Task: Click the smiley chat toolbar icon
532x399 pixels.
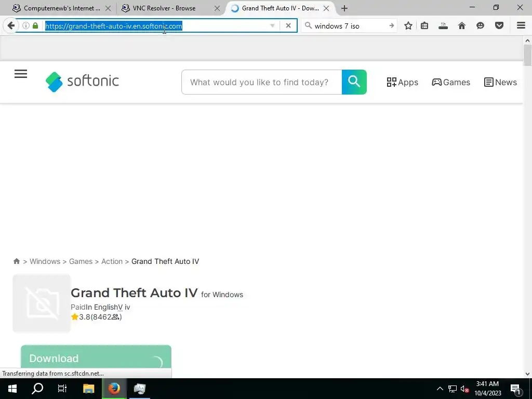Action: [480, 25]
